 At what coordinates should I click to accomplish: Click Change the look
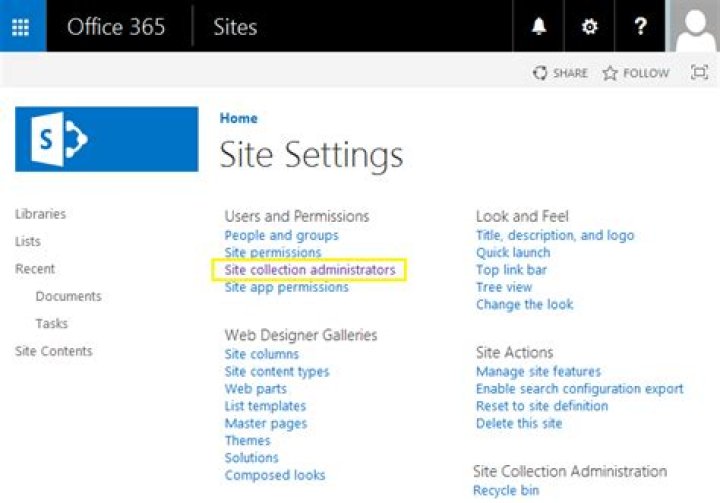coord(525,305)
